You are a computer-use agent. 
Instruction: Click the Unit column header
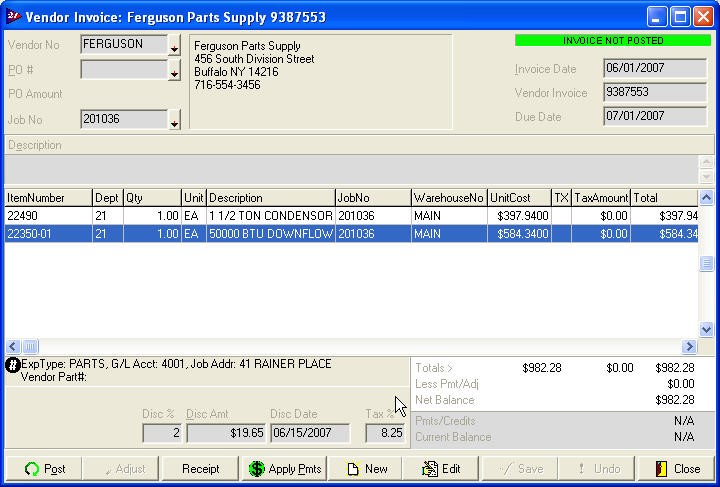tap(194, 198)
